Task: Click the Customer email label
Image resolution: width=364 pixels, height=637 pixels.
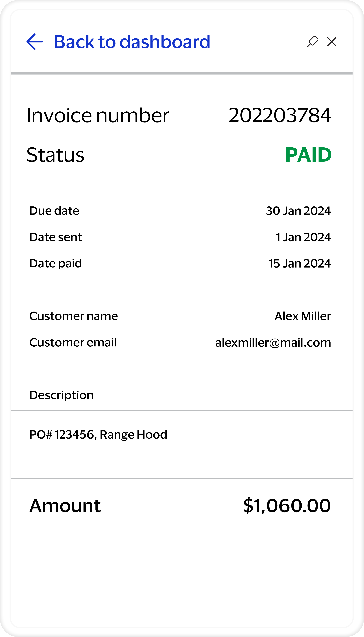Action: tap(73, 342)
